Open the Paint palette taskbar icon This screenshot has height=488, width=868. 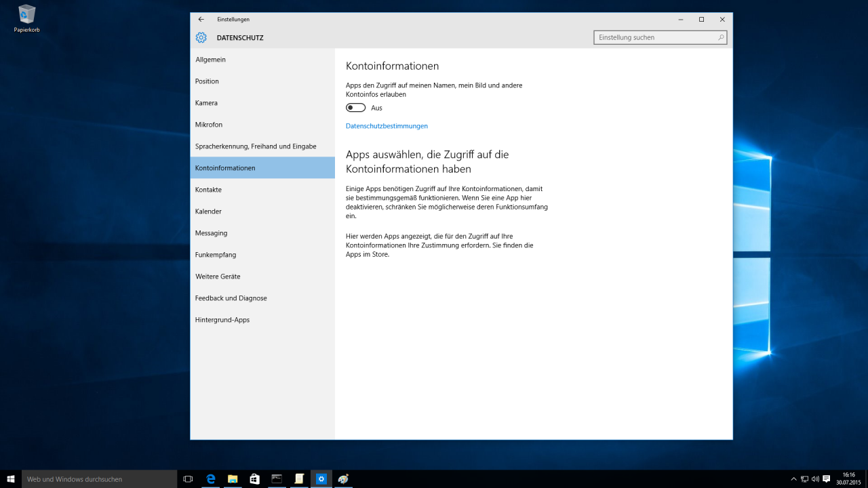point(344,479)
